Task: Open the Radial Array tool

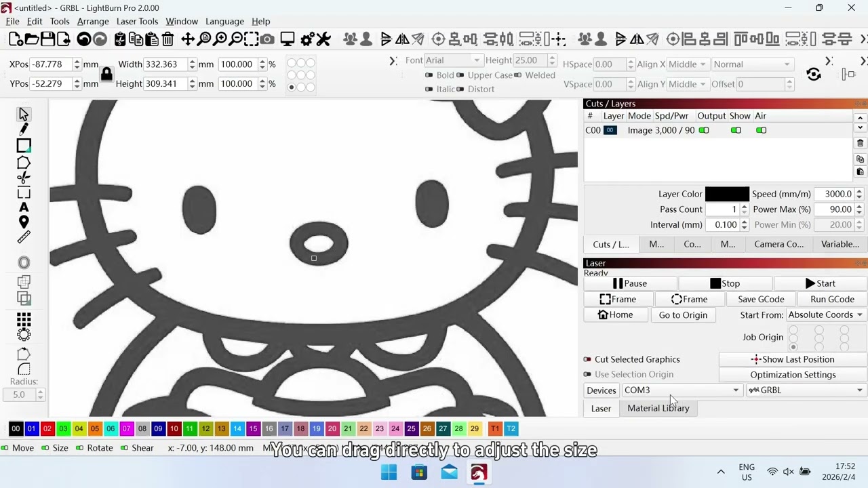Action: click(x=24, y=333)
